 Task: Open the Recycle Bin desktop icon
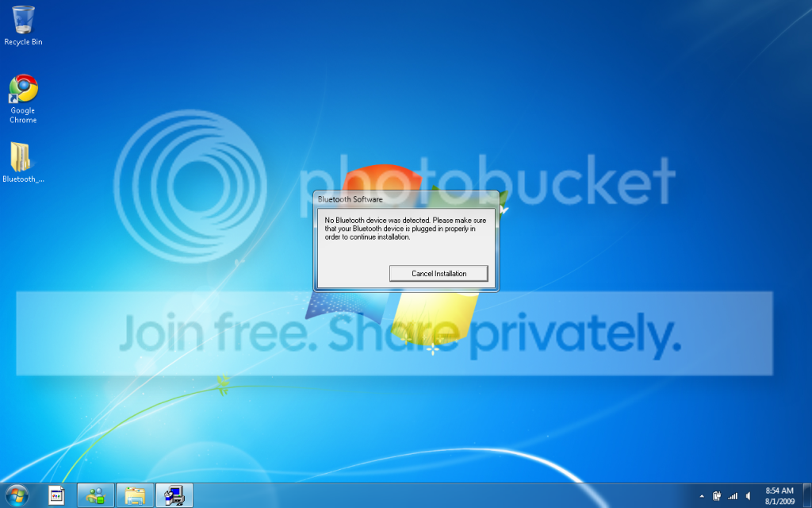coord(23,25)
